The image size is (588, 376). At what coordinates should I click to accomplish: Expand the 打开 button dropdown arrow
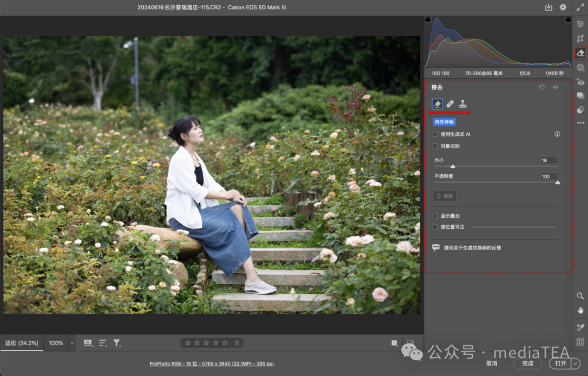(x=575, y=363)
